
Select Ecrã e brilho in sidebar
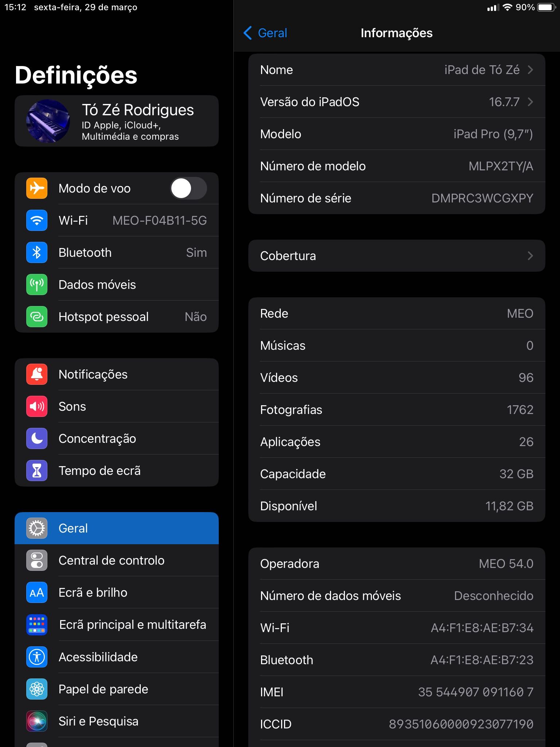(117, 592)
